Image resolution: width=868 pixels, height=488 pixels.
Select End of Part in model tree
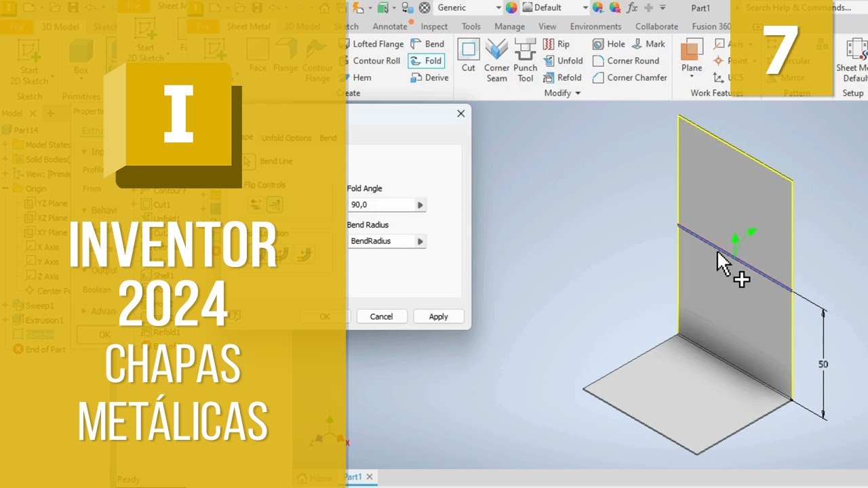[40, 349]
